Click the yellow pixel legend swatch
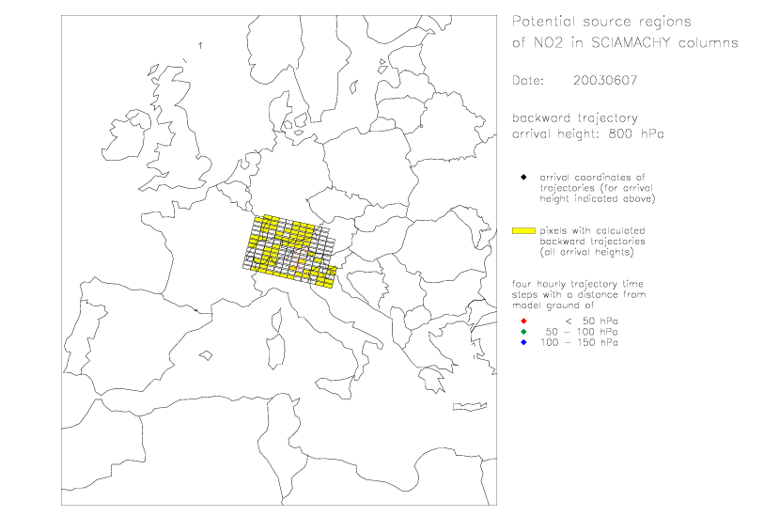Screen dimensions: 764x532 [x=523, y=231]
